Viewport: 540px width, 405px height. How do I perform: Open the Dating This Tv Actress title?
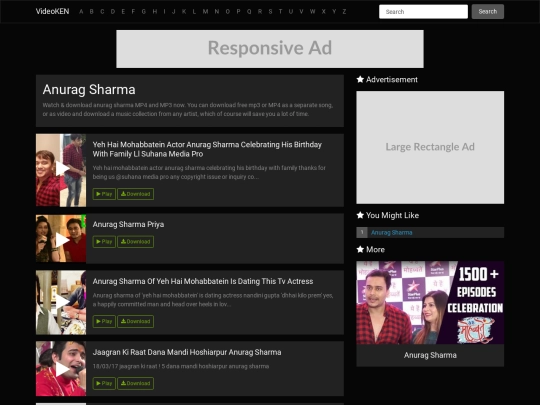tap(203, 281)
